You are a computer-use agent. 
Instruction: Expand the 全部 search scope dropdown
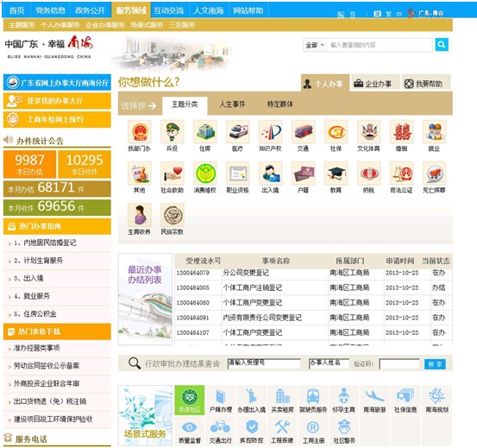(315, 46)
